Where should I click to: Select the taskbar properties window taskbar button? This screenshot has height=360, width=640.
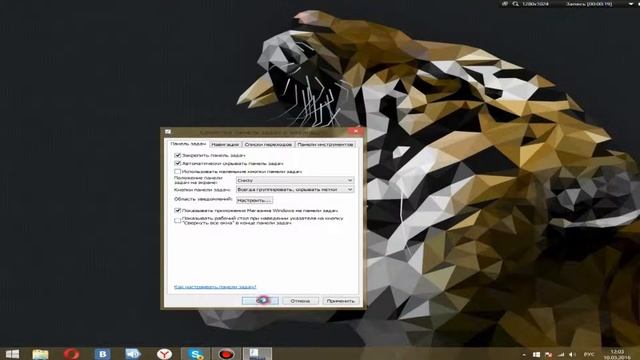(257, 354)
